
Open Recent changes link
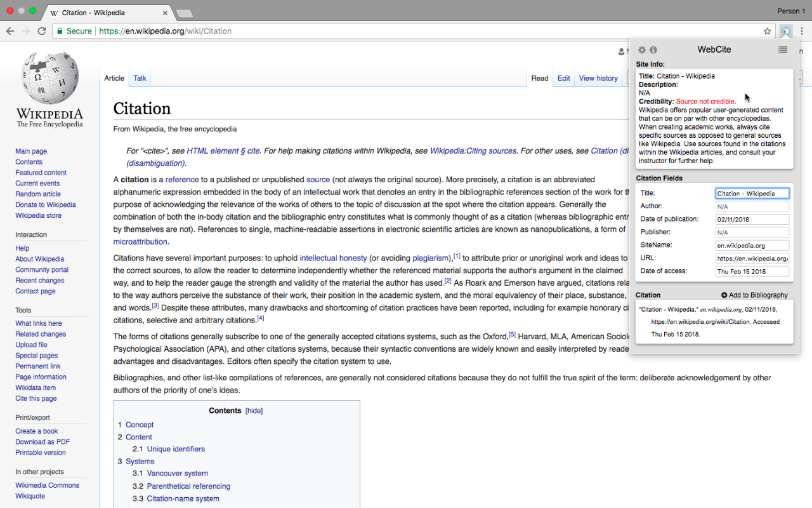40,281
